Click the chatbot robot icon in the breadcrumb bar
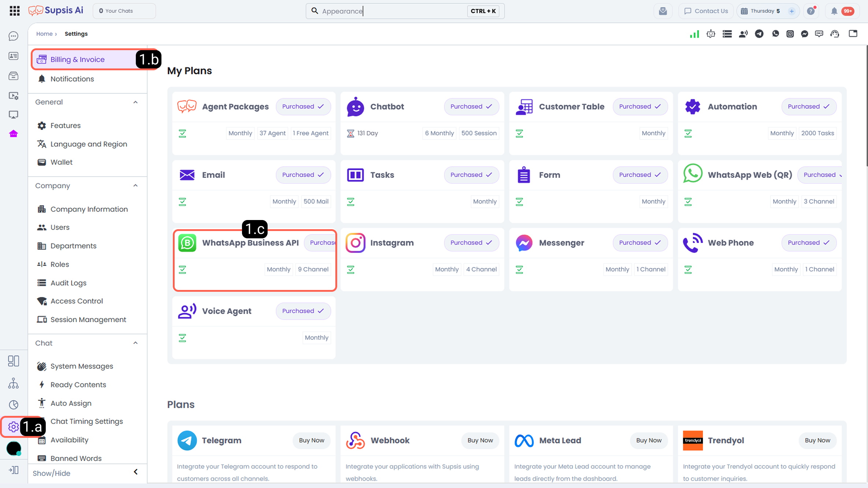 [711, 34]
